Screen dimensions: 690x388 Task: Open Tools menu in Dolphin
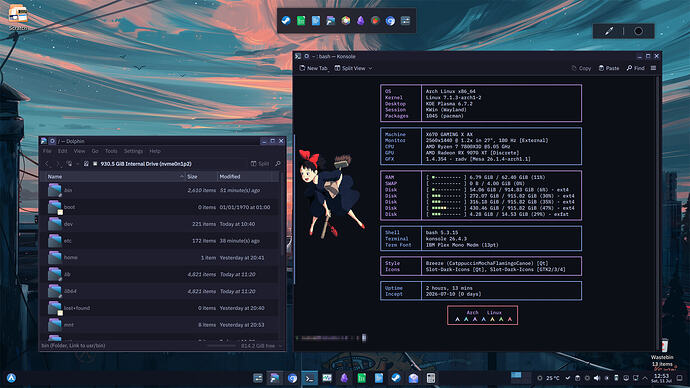[111, 151]
